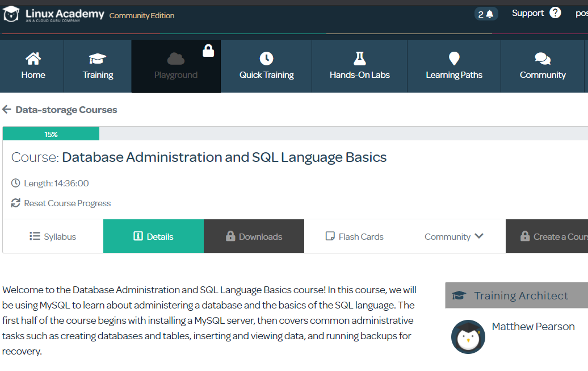Click the Training graduation cap icon
This screenshot has height=371, width=588.
point(98,59)
